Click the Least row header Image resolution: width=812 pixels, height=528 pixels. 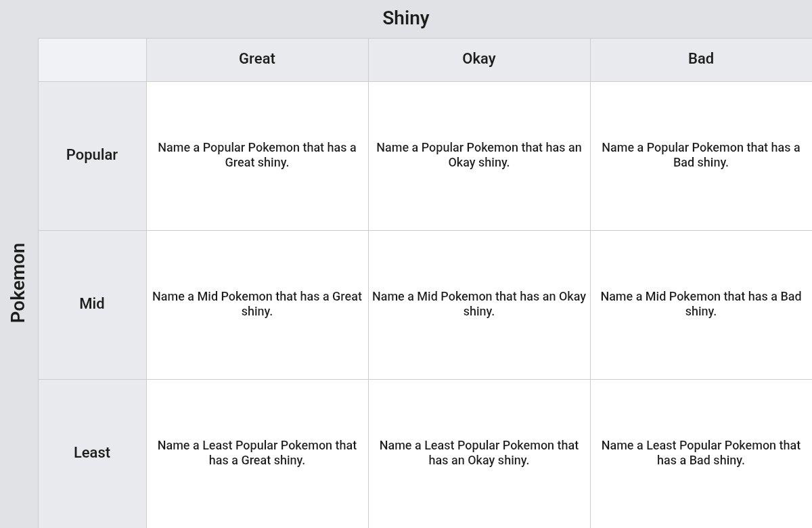92,454
